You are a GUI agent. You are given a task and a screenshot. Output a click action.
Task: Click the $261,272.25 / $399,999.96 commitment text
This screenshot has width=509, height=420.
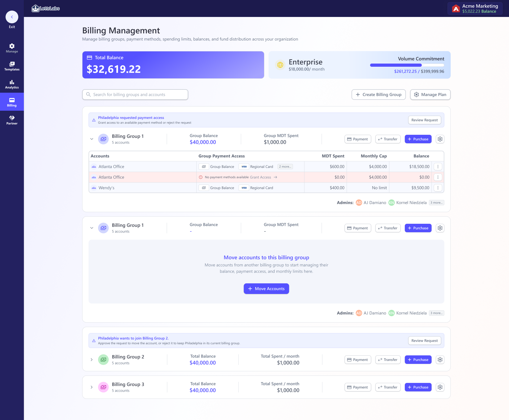point(419,71)
